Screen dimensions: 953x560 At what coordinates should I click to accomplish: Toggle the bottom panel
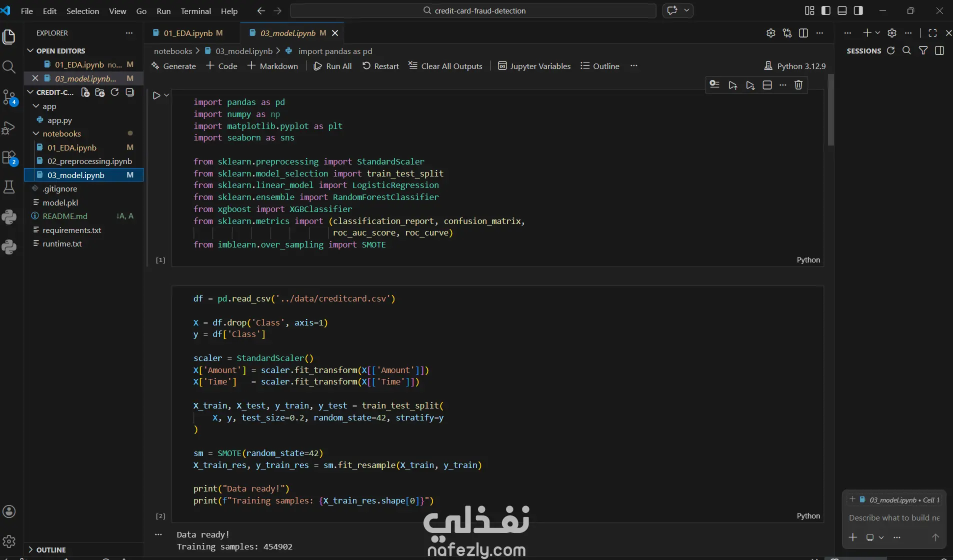(842, 10)
